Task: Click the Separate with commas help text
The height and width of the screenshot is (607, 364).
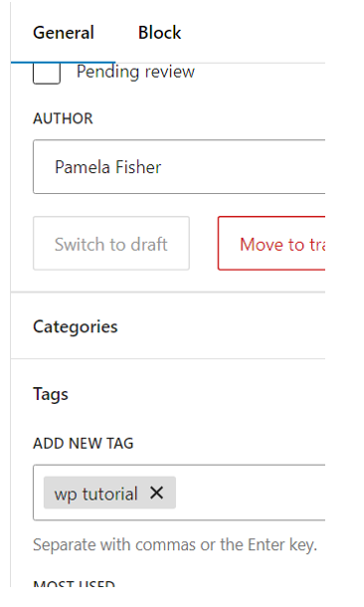Action: point(175,545)
